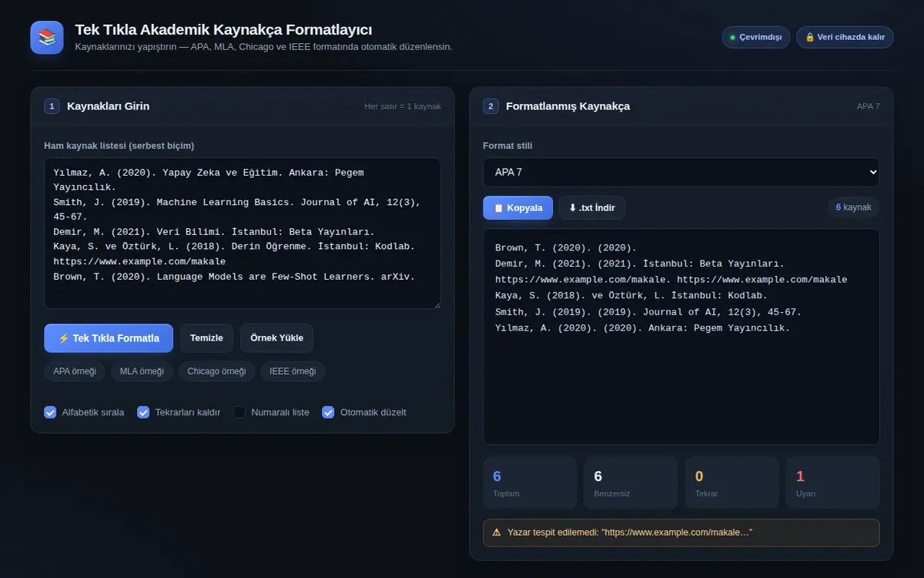Load the MLA örneği sample
The image size is (924, 578).
click(x=142, y=371)
